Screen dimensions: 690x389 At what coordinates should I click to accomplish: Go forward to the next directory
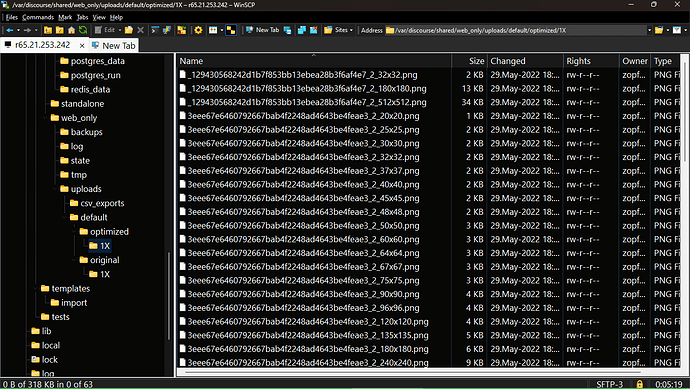pos(27,30)
